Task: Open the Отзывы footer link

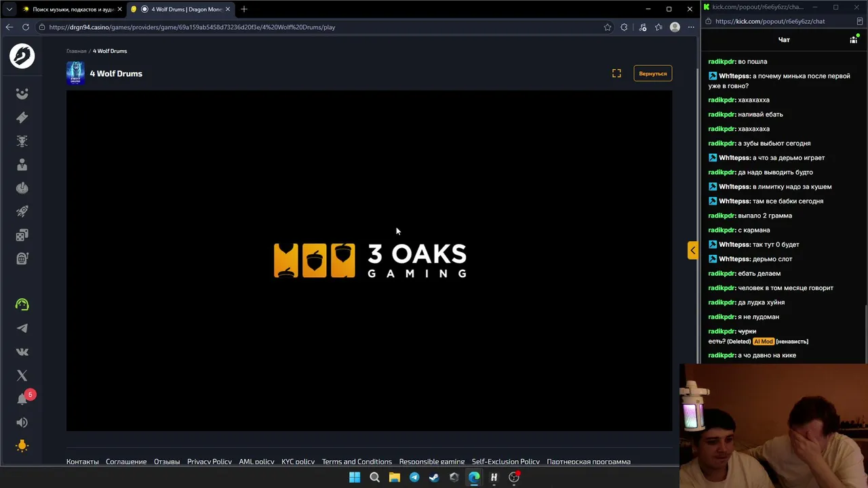Action: (x=167, y=462)
